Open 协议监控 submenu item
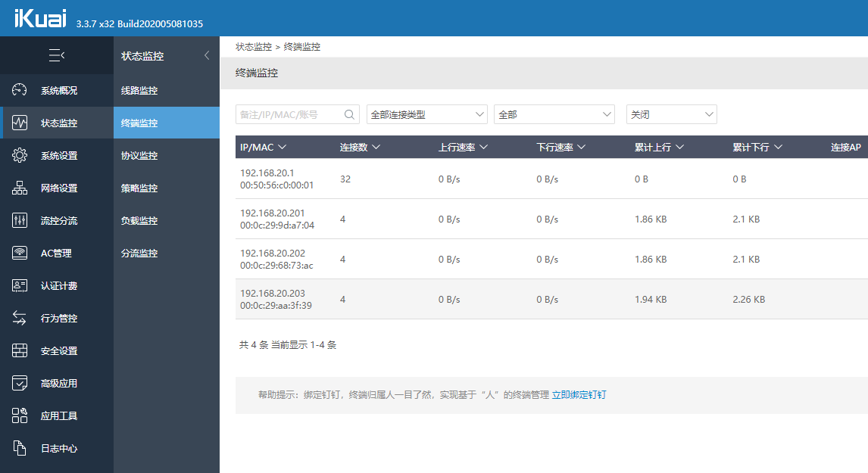The width and height of the screenshot is (868, 473). (x=139, y=156)
